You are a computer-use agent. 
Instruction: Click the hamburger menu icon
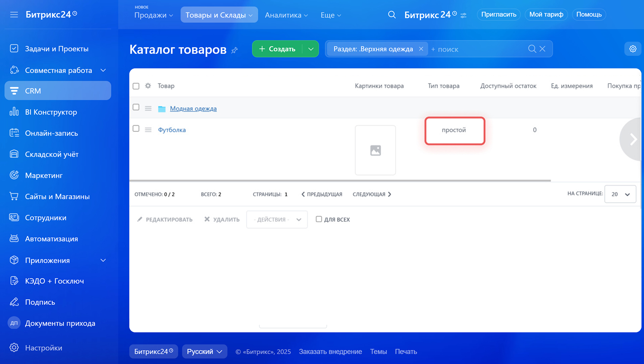point(14,15)
